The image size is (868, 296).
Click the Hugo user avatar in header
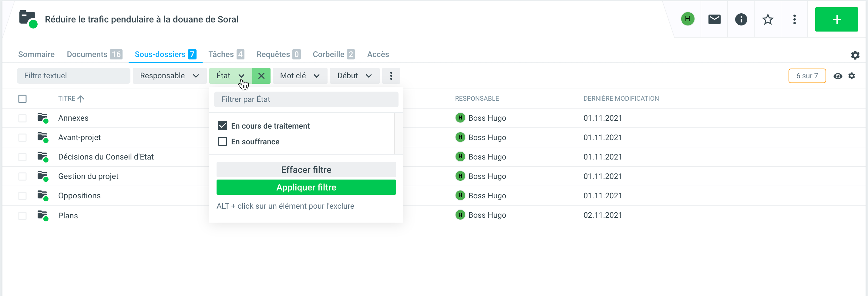[x=687, y=19]
